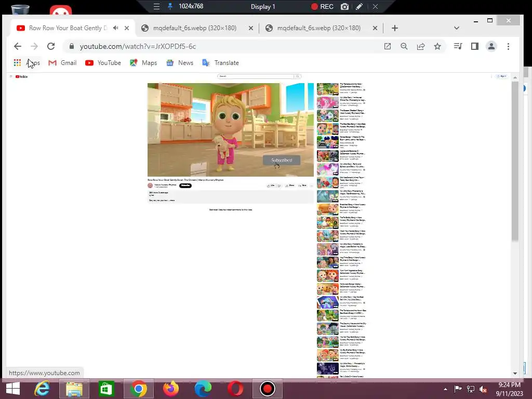Click the scroll down arrow of the page
532x399 pixels.
click(515, 373)
